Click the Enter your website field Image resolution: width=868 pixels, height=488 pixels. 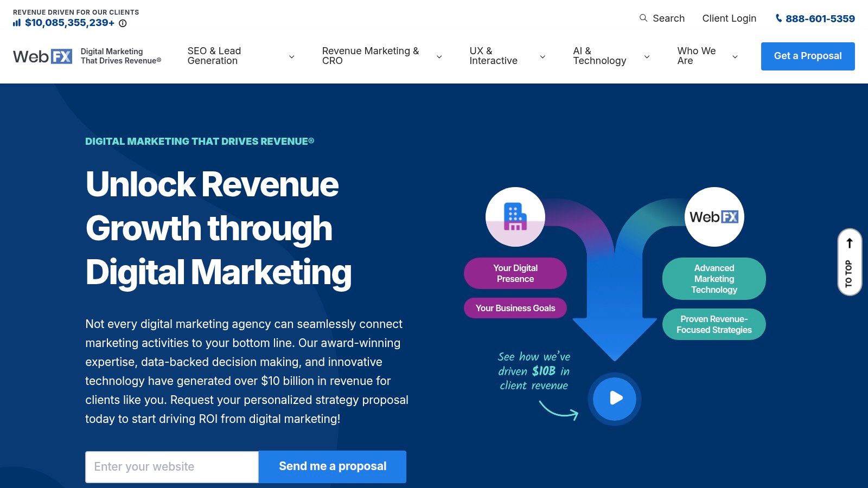(172, 467)
